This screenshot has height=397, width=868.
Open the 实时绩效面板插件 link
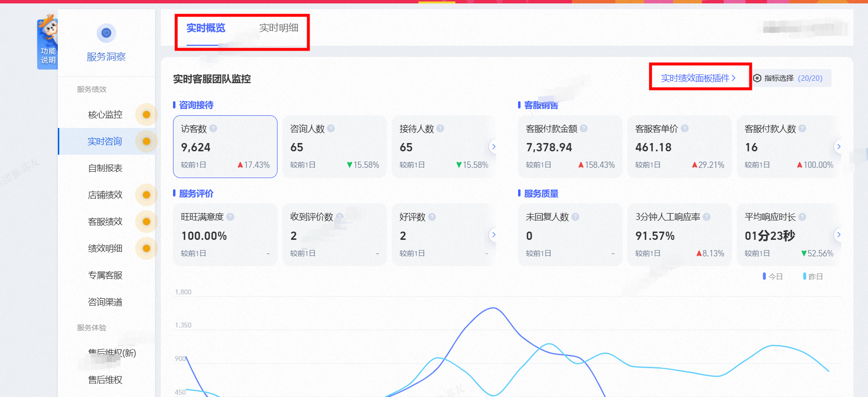[698, 78]
